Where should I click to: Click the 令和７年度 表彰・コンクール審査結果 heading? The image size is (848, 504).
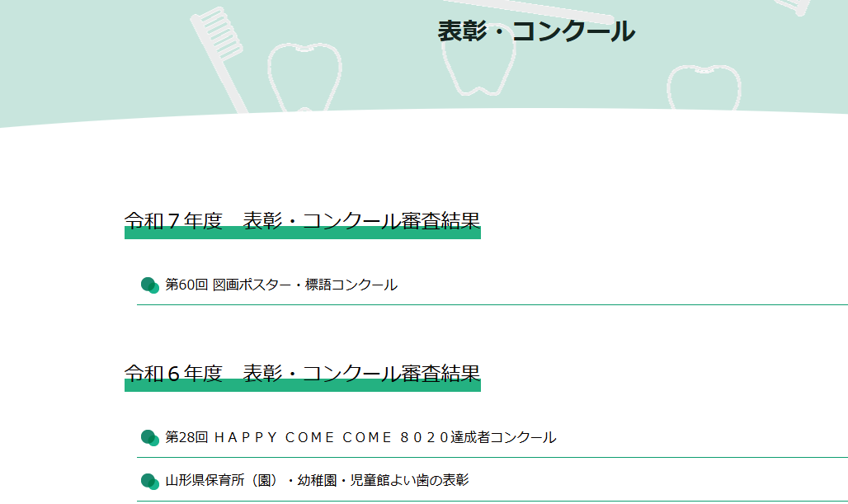click(302, 220)
